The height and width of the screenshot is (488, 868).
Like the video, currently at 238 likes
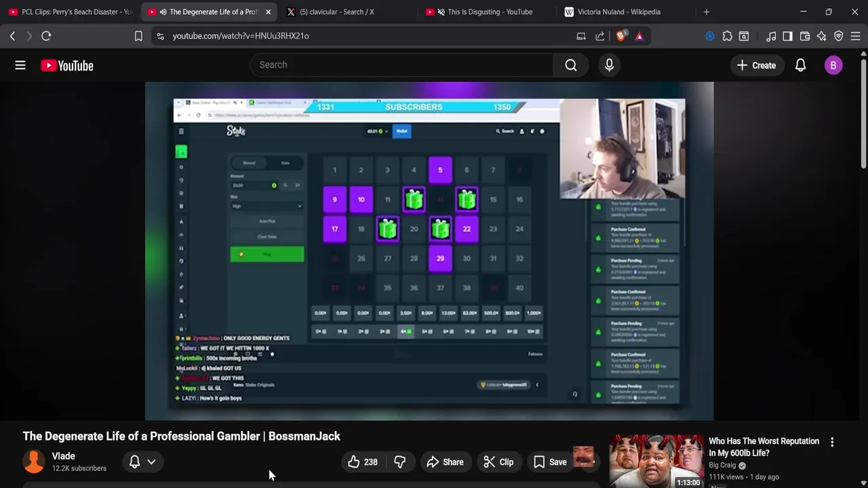coord(363,462)
